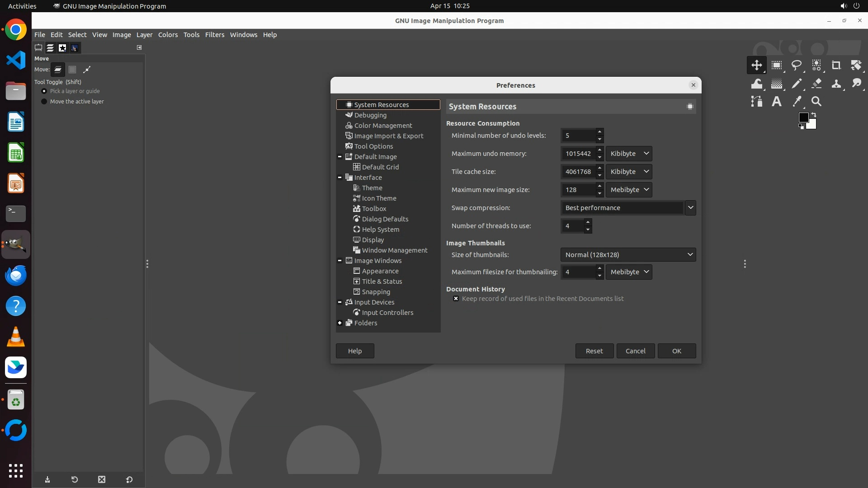868x488 pixels.
Task: Select the Pencil tool
Action: tap(797, 84)
